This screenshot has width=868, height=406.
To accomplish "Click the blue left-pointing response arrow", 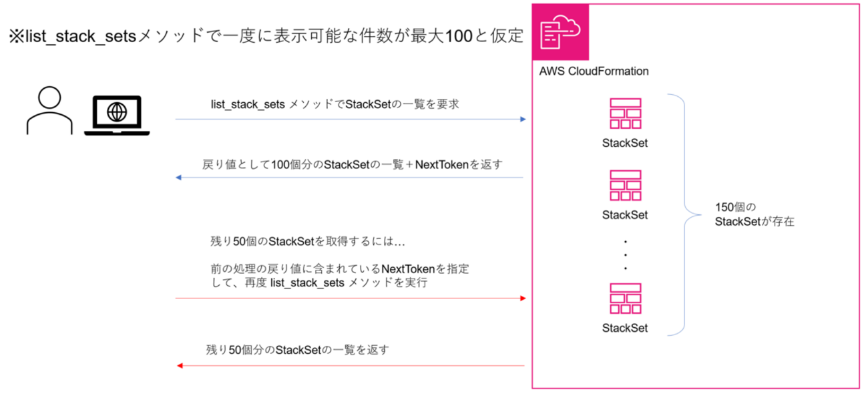I will [351, 178].
